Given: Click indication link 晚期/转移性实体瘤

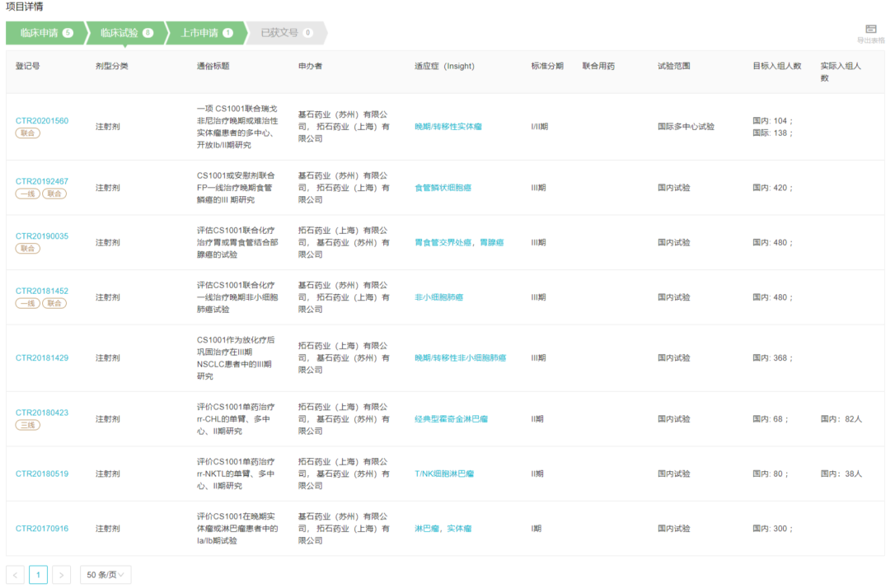Looking at the screenshot, I should coord(447,127).
